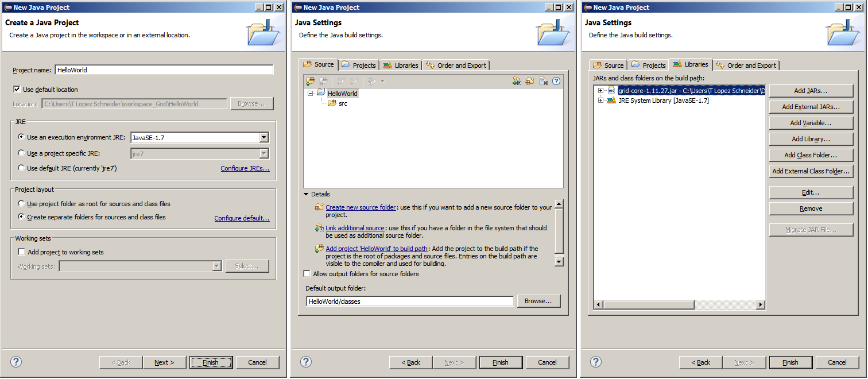Click the Add External JARs... button
Image resolution: width=868 pixels, height=379 pixels.
pyautogui.click(x=811, y=107)
